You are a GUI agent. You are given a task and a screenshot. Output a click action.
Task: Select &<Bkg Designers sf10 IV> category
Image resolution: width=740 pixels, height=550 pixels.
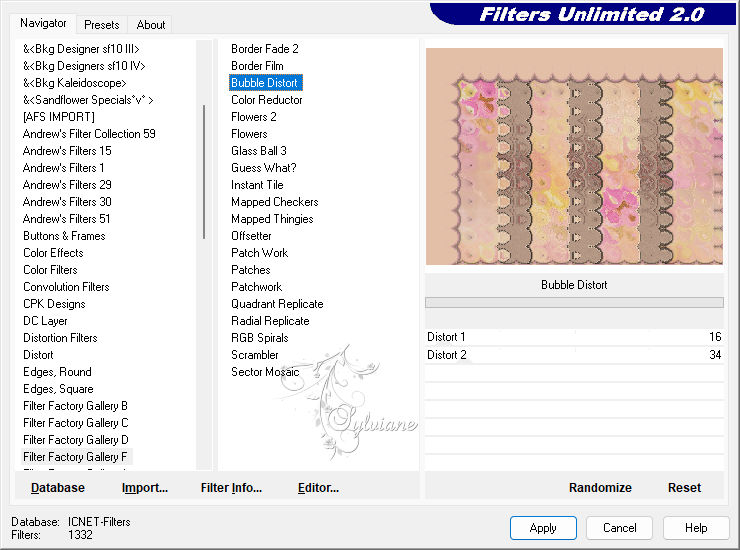tap(84, 66)
